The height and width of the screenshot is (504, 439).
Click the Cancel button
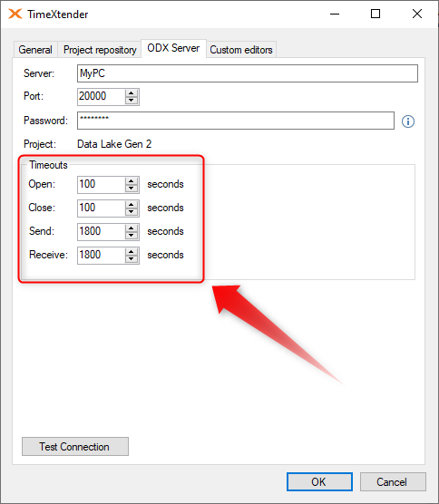(x=393, y=482)
